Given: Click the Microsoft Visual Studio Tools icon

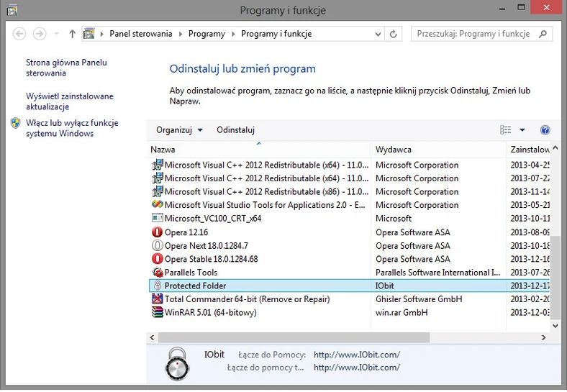Looking at the screenshot, I should (158, 205).
